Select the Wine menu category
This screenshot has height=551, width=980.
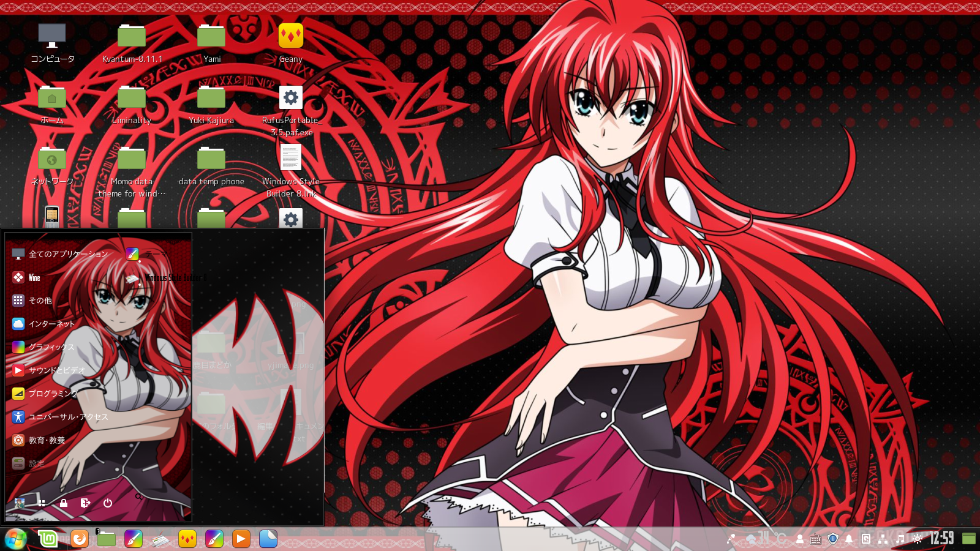coord(26,277)
